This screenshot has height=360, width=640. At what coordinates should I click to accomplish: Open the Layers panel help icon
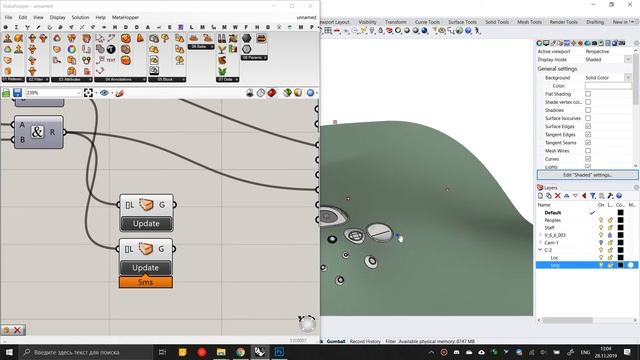pos(619,196)
